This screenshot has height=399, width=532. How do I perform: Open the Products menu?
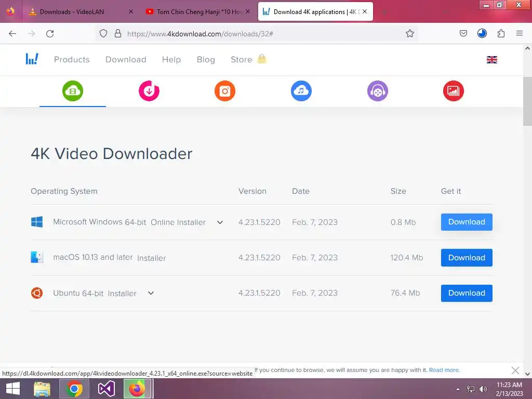tap(72, 59)
